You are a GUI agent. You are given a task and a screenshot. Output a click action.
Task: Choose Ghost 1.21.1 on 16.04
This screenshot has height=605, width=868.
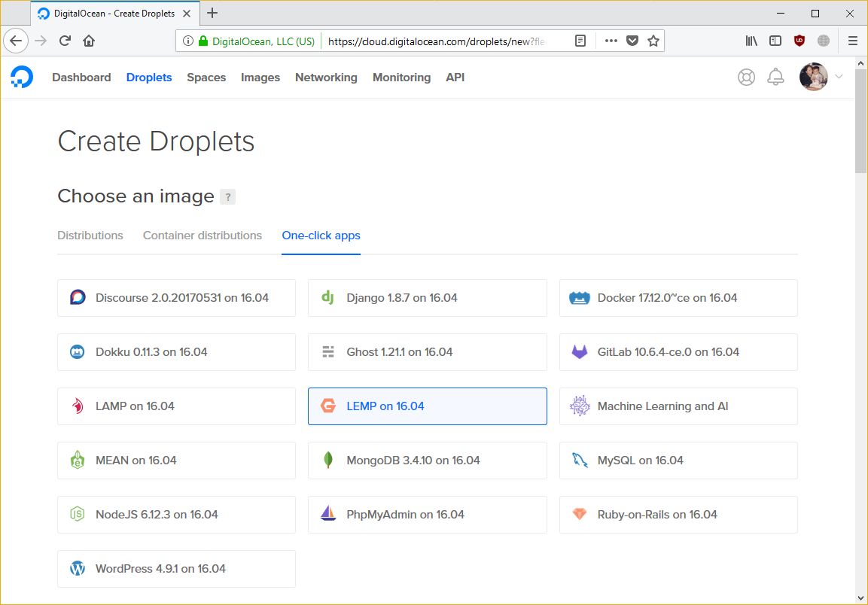point(428,352)
